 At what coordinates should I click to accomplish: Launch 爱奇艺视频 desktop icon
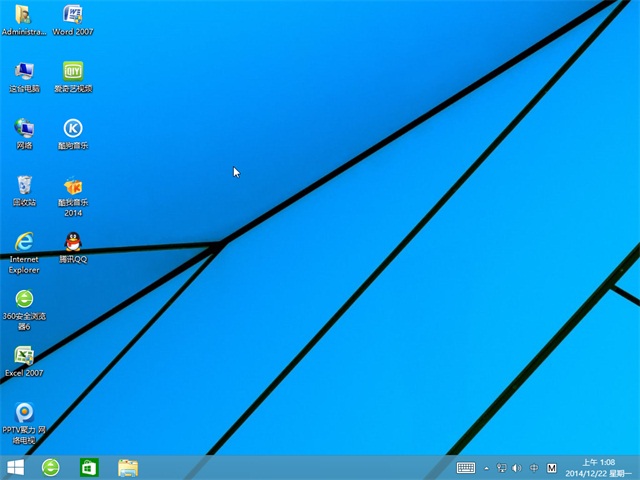(73, 72)
